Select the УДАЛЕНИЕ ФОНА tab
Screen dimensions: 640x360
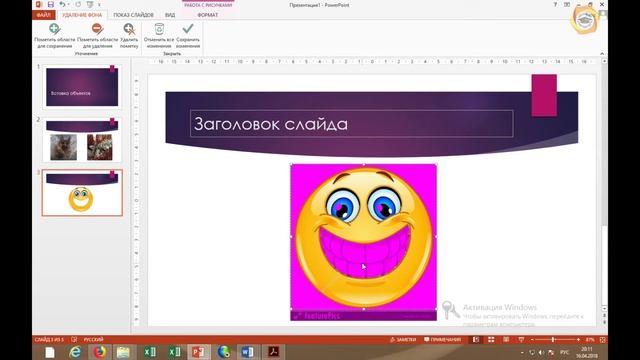[x=82, y=15]
